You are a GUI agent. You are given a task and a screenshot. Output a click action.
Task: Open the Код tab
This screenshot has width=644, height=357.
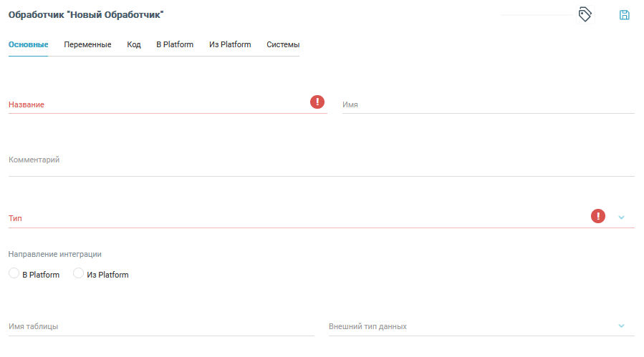point(134,44)
